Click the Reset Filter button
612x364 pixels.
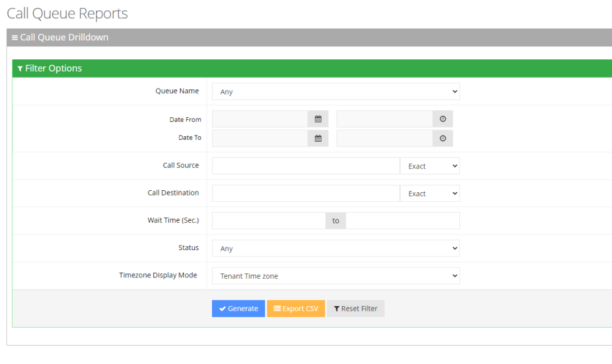(x=355, y=309)
